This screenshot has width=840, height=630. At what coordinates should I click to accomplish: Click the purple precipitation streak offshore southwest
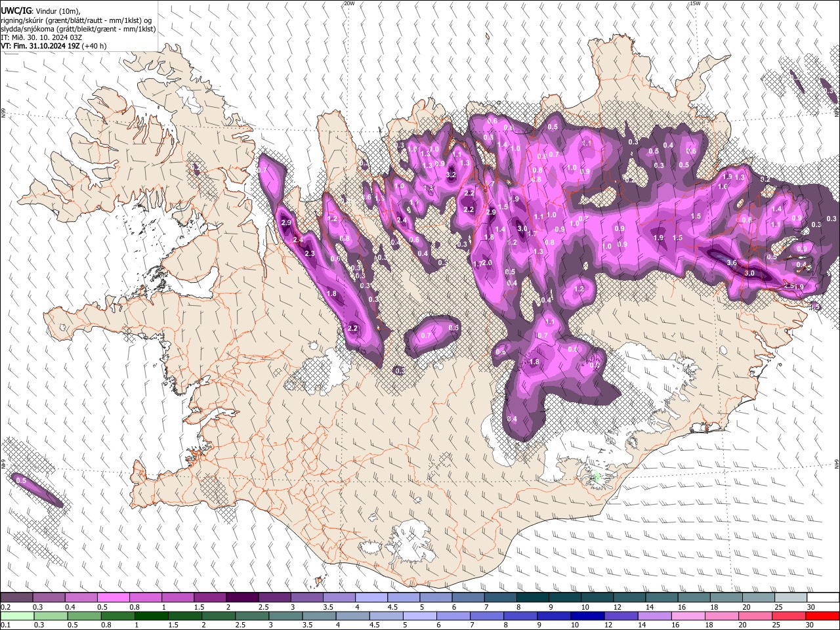(x=37, y=490)
